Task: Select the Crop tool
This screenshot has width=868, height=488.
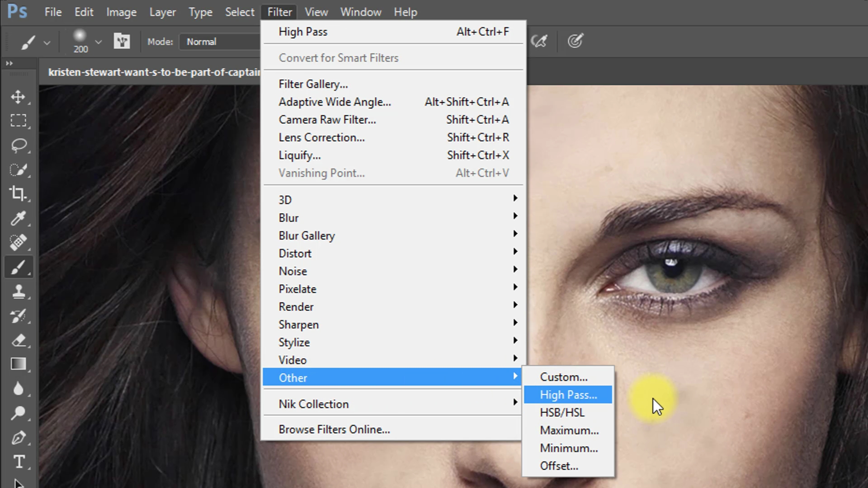Action: [x=18, y=193]
